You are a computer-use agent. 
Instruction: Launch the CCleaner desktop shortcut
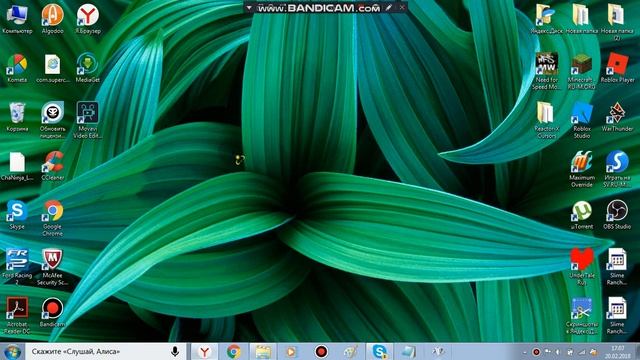pos(52,166)
